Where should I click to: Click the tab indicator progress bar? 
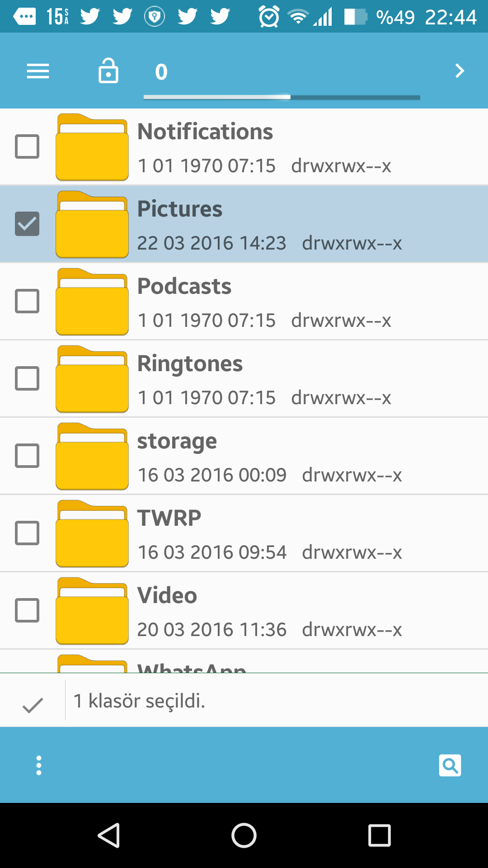pyautogui.click(x=282, y=97)
